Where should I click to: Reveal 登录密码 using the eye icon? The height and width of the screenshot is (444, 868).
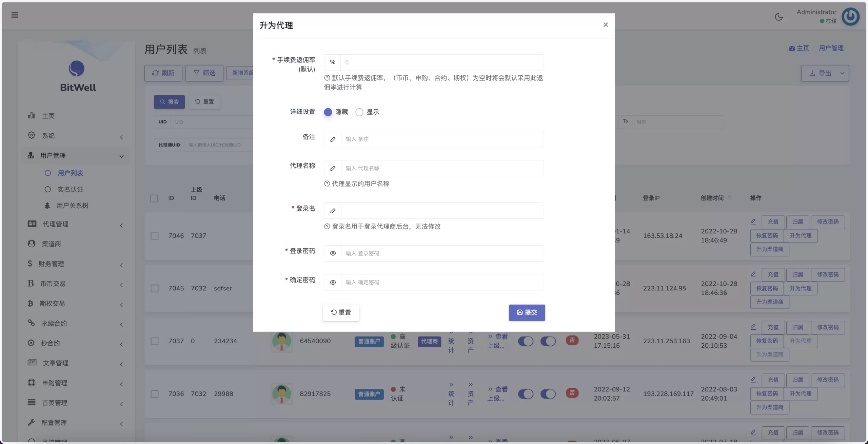click(x=333, y=253)
